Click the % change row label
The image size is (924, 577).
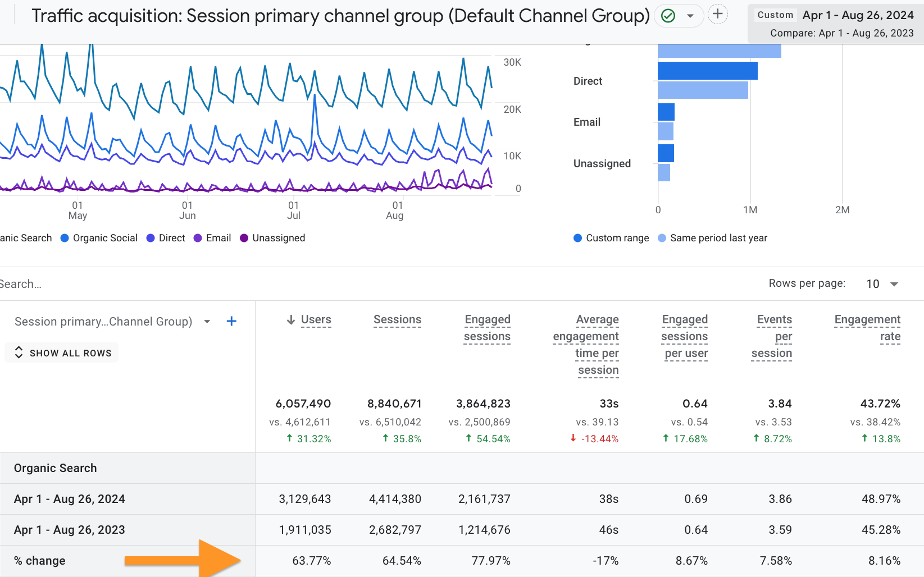(39, 561)
